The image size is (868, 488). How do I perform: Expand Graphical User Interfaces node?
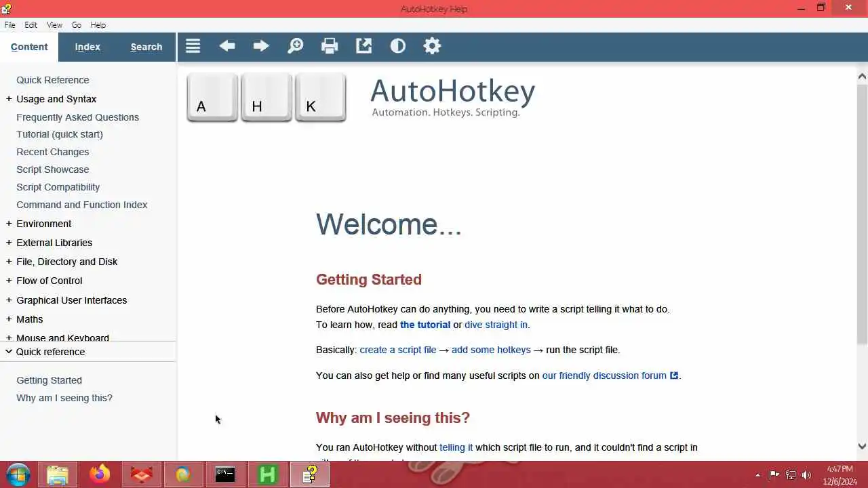[x=9, y=300]
